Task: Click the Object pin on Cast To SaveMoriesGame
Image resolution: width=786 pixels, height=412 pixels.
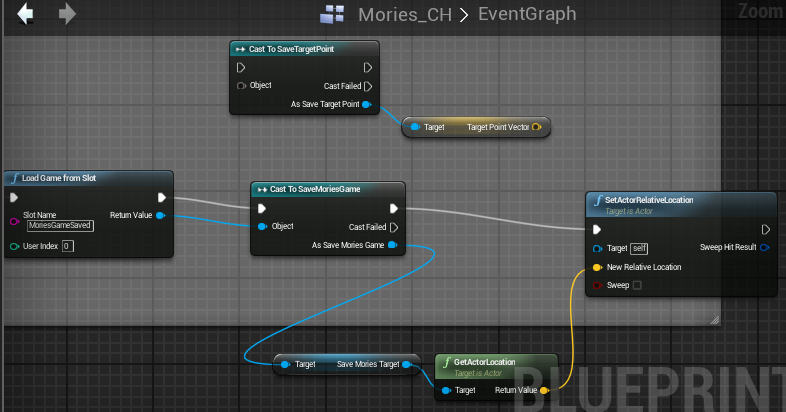Action: click(x=262, y=227)
